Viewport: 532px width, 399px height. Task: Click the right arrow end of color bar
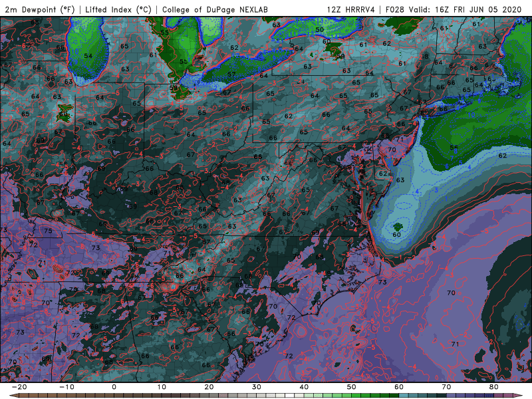[519, 396]
